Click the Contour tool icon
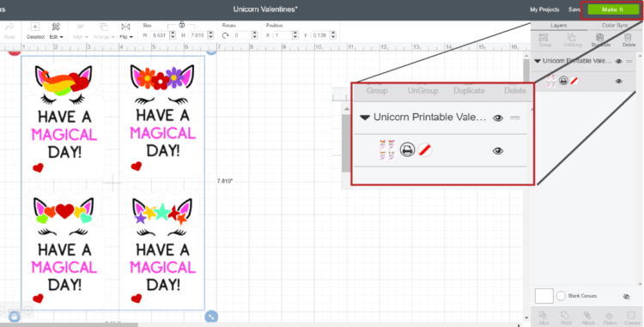This screenshot has width=644, height=327. coord(631,315)
